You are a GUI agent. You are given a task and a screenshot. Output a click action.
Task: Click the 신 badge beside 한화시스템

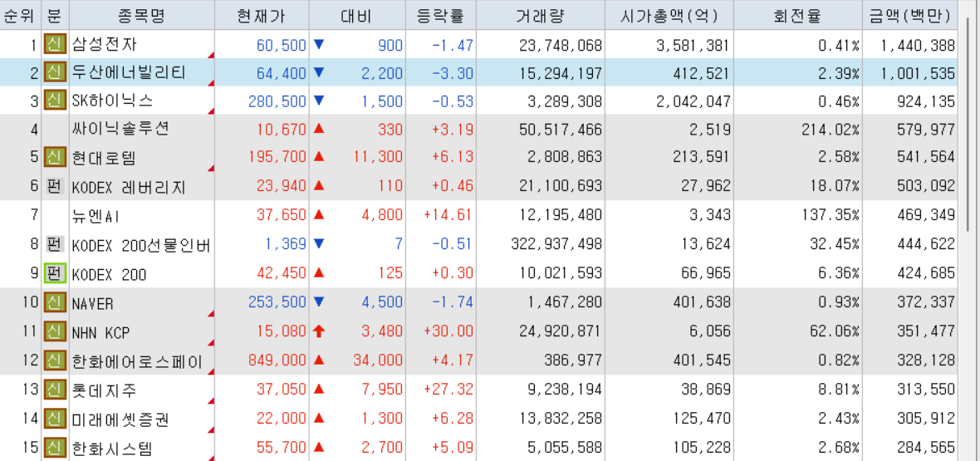(55, 448)
